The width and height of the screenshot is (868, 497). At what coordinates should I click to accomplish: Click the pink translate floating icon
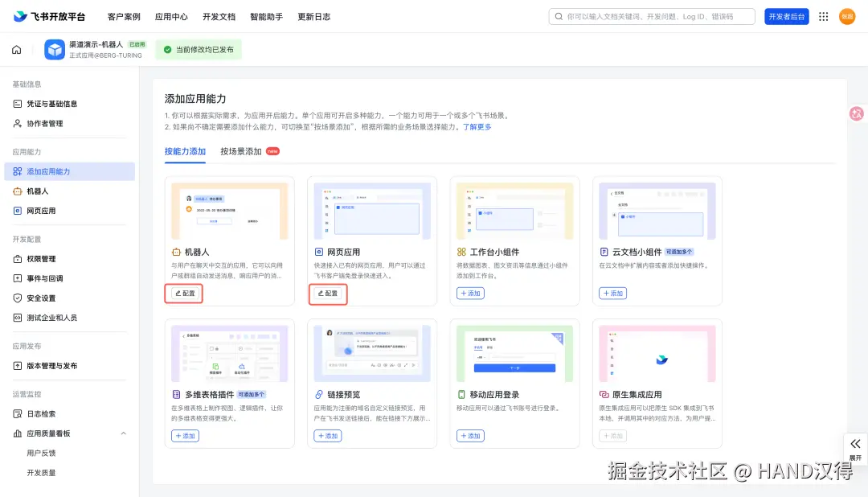pyautogui.click(x=857, y=113)
